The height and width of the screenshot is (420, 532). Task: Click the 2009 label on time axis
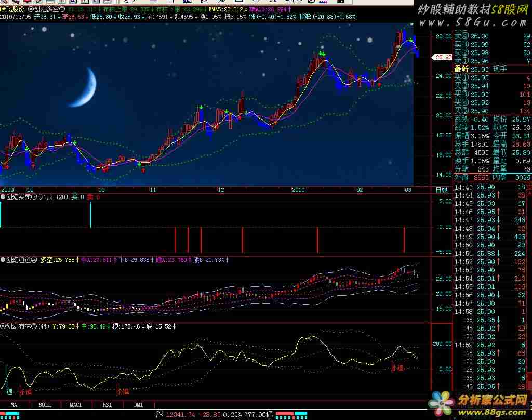[x=7, y=190]
